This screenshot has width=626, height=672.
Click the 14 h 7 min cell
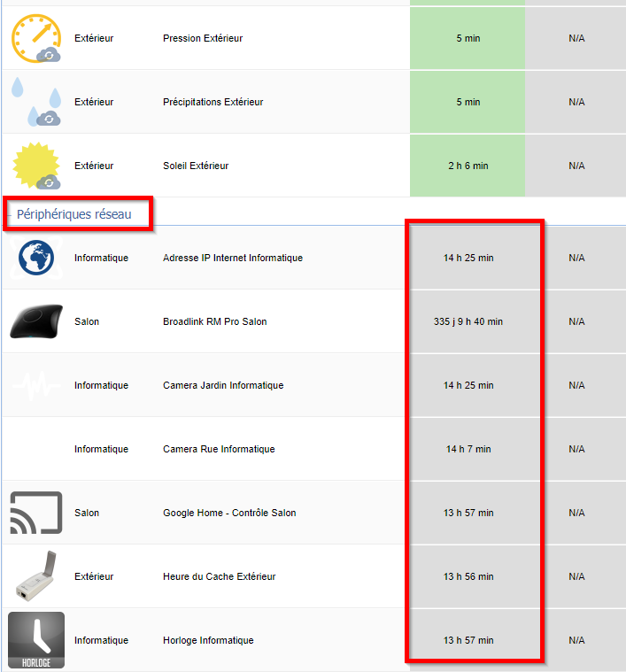pos(468,449)
